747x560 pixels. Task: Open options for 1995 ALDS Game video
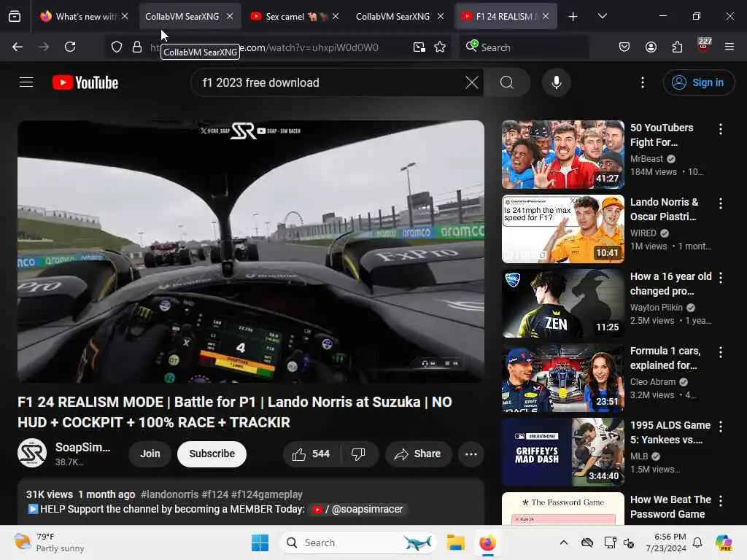(x=721, y=427)
